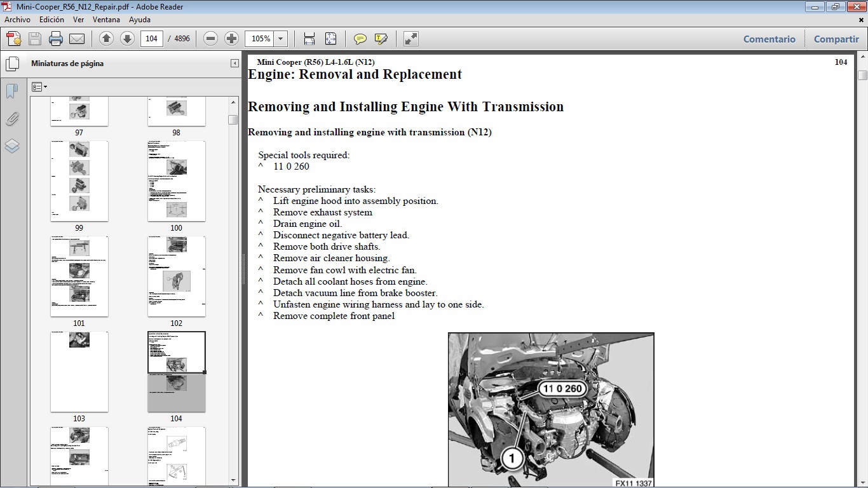Open the Ventana menu

coord(106,20)
